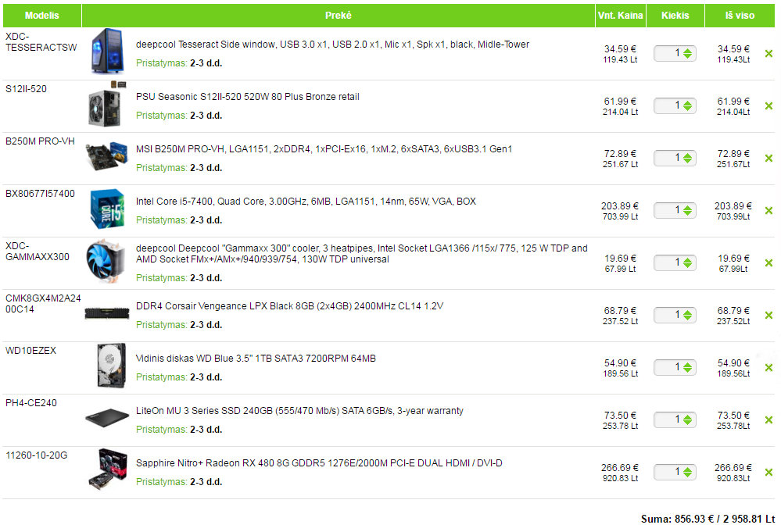The image size is (781, 532).
Task: Click the Kiekis column header
Action: (x=675, y=16)
